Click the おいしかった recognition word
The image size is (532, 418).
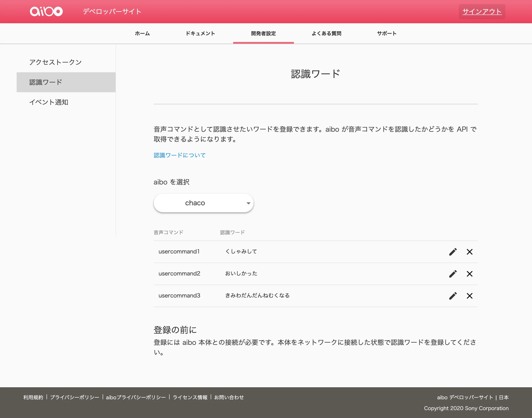[241, 273]
